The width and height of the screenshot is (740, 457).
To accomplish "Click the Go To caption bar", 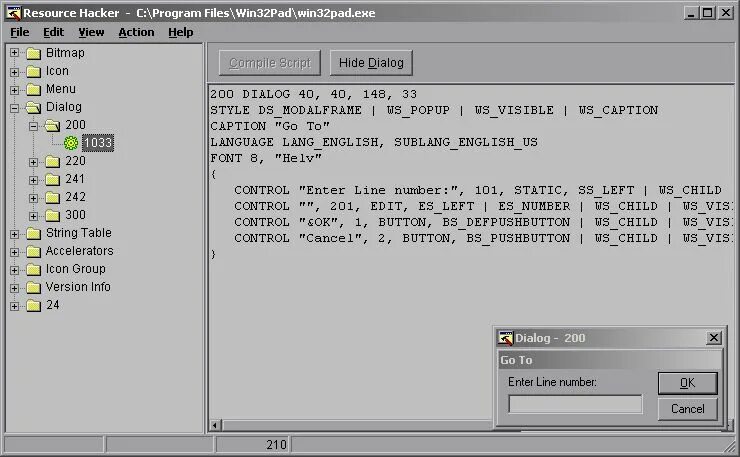I will (x=610, y=360).
